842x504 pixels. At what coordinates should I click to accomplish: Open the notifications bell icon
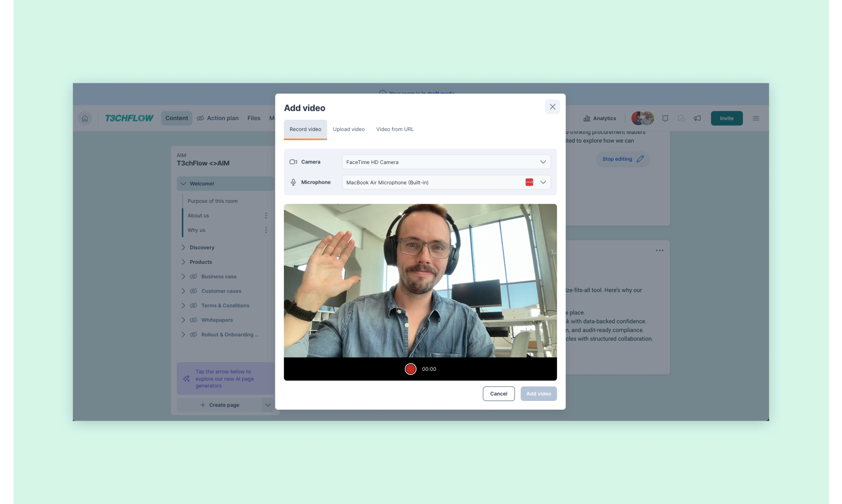665,118
